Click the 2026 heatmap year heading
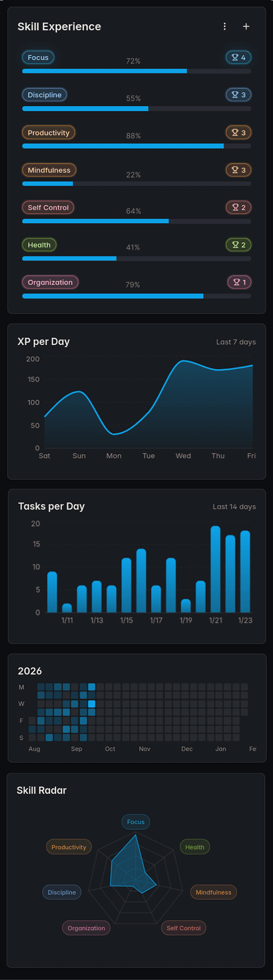 pos(29,671)
